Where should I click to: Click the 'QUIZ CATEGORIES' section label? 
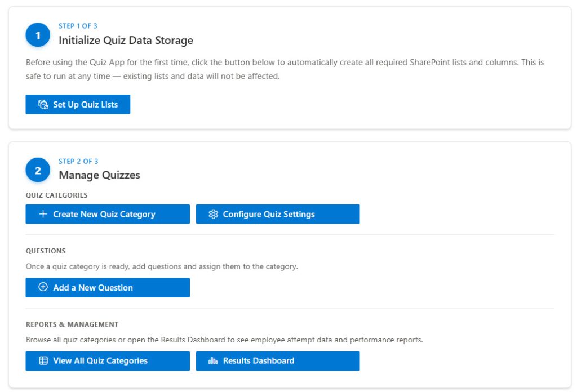(x=57, y=195)
